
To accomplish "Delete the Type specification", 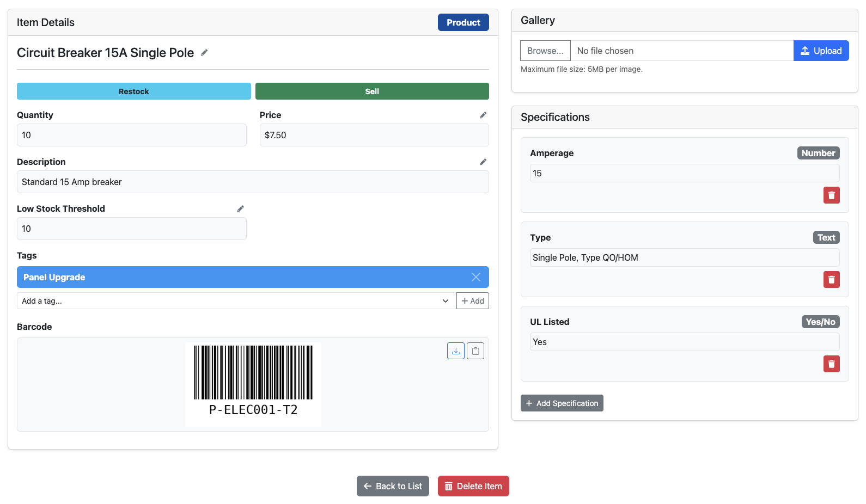I will pyautogui.click(x=832, y=279).
